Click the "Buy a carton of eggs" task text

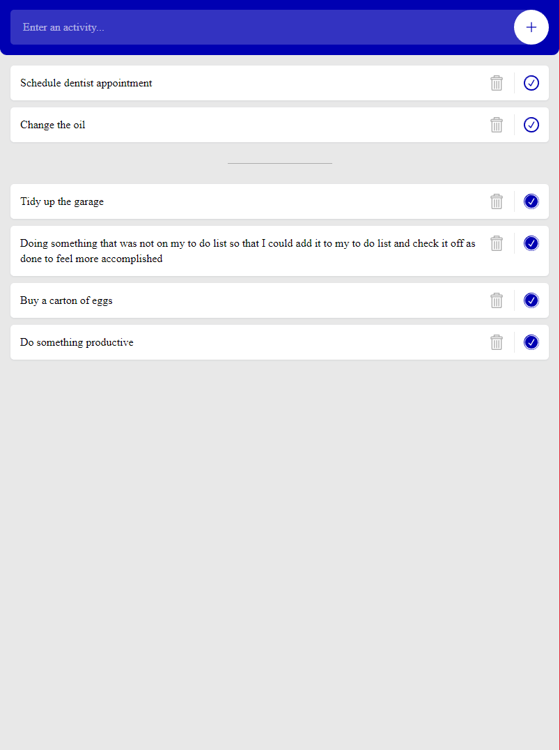(66, 300)
